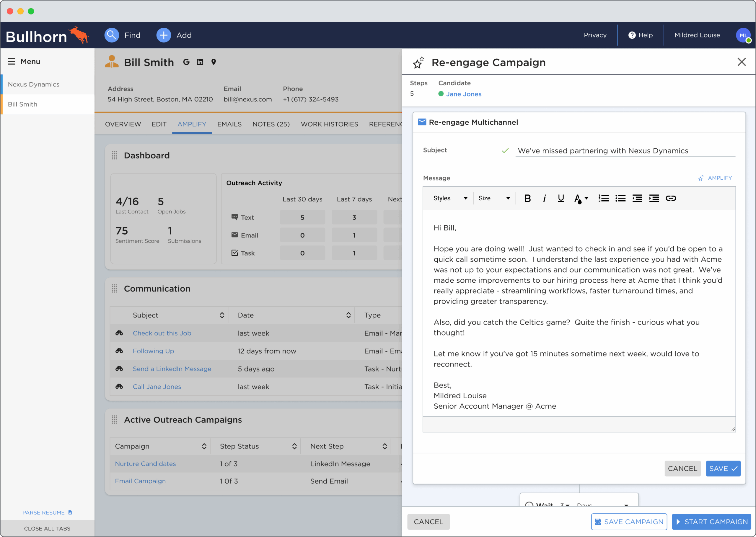
Task: Click the bulleted list icon
Action: point(620,198)
